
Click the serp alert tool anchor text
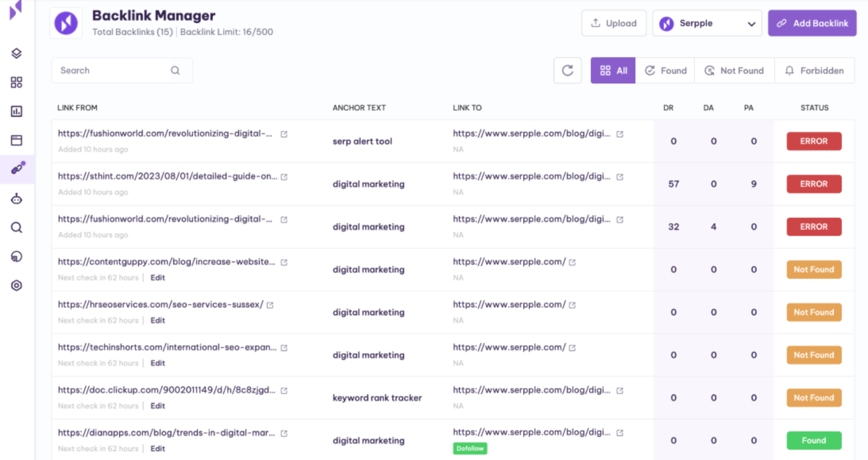[362, 141]
